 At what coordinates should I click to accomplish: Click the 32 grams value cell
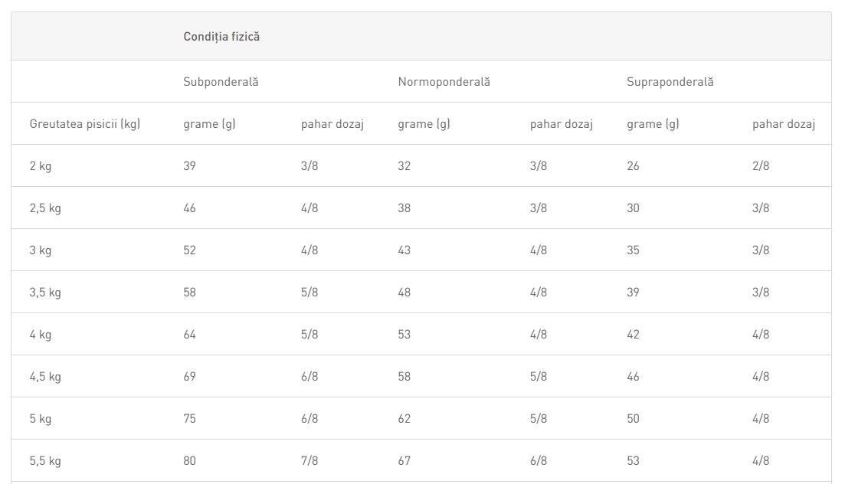[405, 165]
